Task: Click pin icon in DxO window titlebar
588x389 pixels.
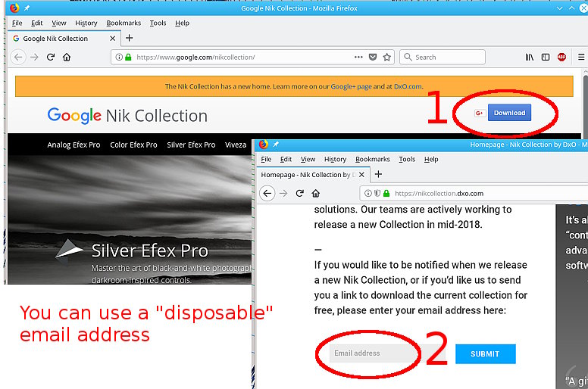Action: click(276, 144)
